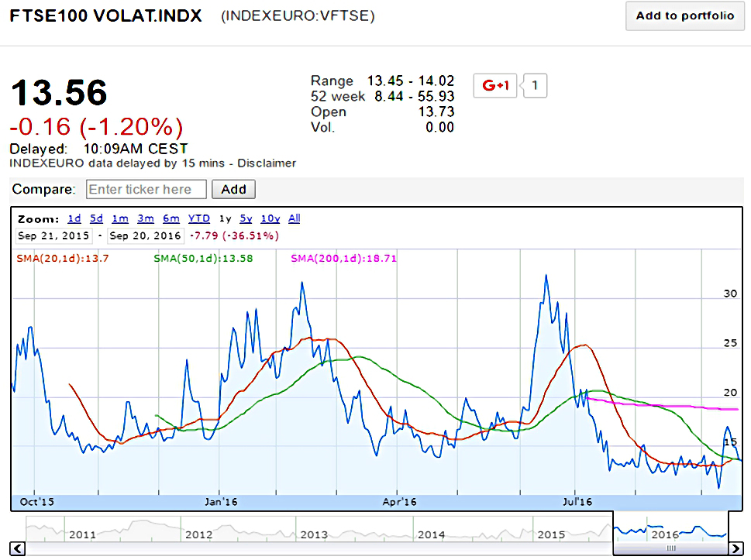Click the 52 week range 8.44 - 55.93
The width and height of the screenshot is (751, 560).
coord(415,96)
